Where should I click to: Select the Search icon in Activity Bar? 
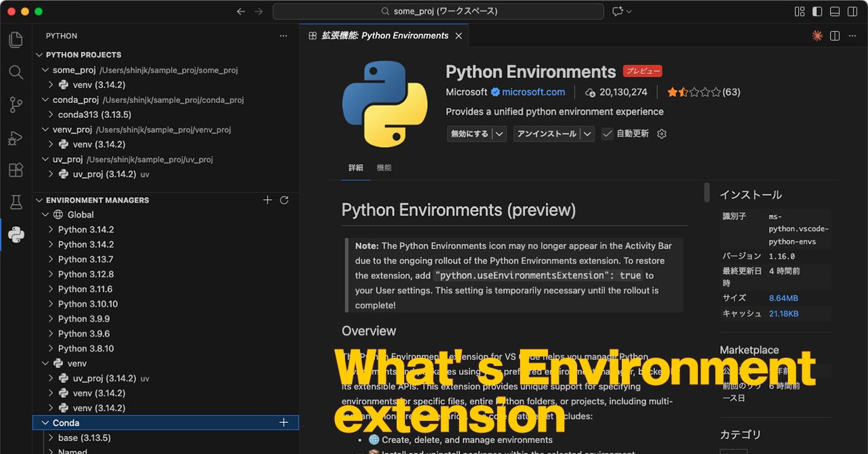click(x=15, y=73)
